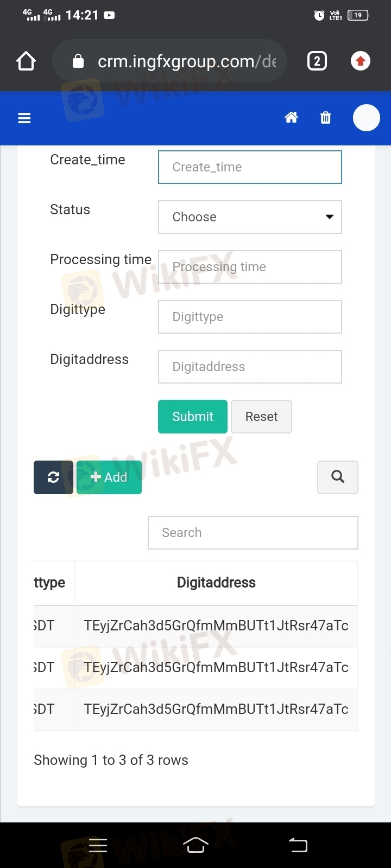Sort by the Digitaddress column header

tap(216, 583)
